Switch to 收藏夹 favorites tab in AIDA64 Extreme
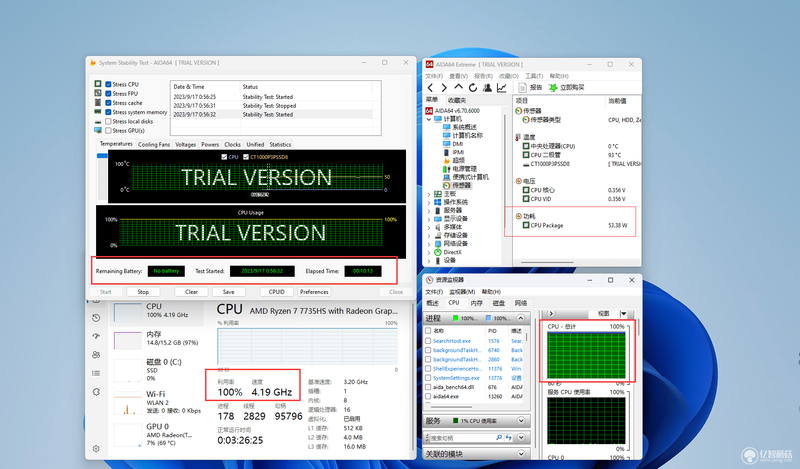800x469 pixels. tap(457, 100)
